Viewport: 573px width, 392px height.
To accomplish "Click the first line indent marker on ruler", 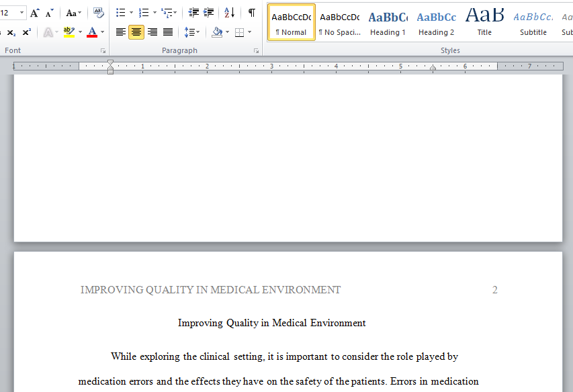I will click(x=110, y=63).
